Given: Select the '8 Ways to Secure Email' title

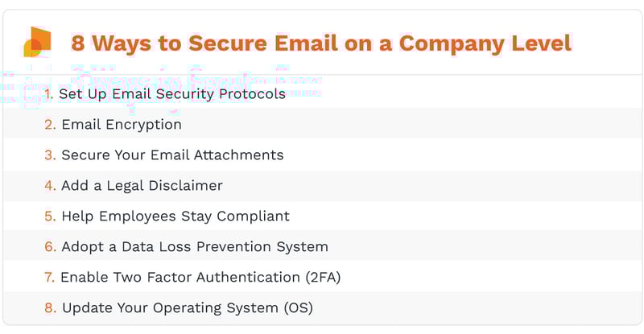Looking at the screenshot, I should click(320, 43).
